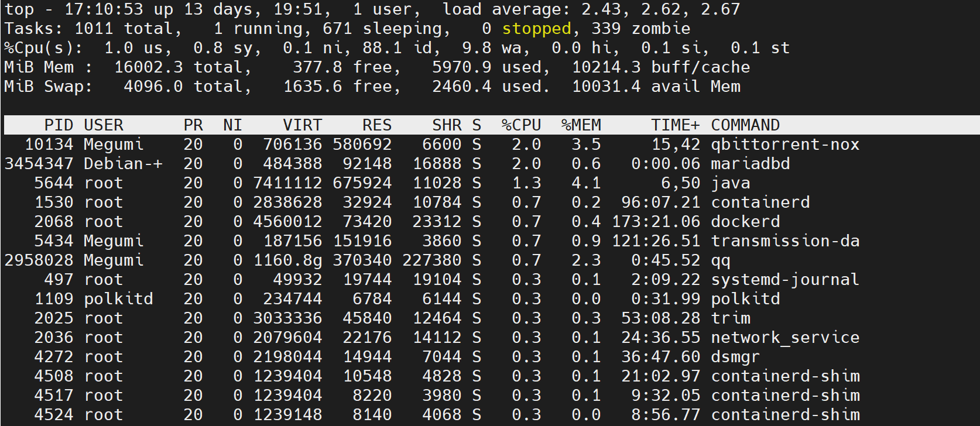Click the dsmgr command name
Viewport: 980px width, 426px height.
(x=735, y=357)
